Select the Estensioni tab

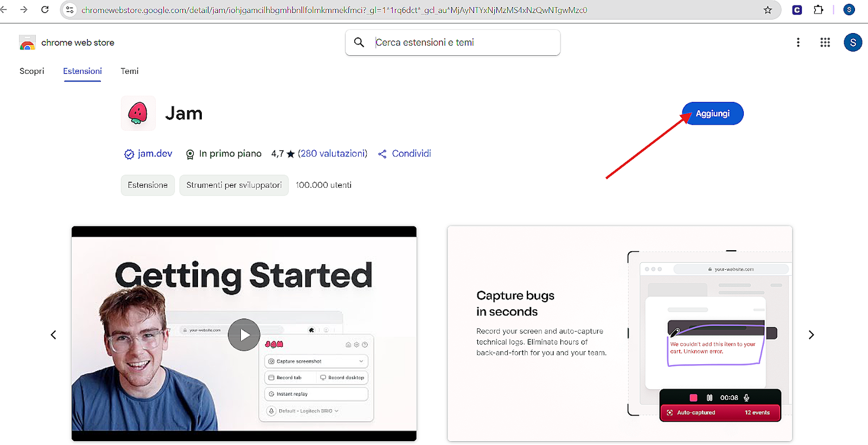pos(82,71)
